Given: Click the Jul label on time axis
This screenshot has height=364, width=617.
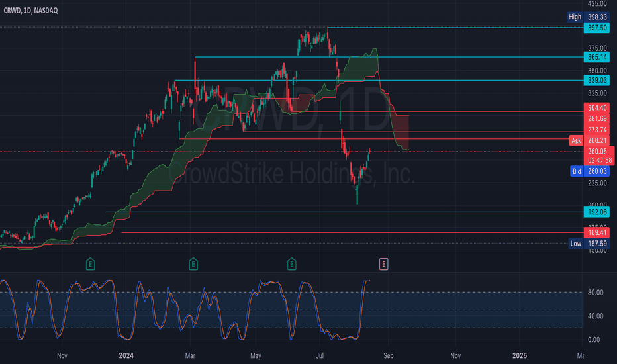Looking at the screenshot, I should 320,356.
